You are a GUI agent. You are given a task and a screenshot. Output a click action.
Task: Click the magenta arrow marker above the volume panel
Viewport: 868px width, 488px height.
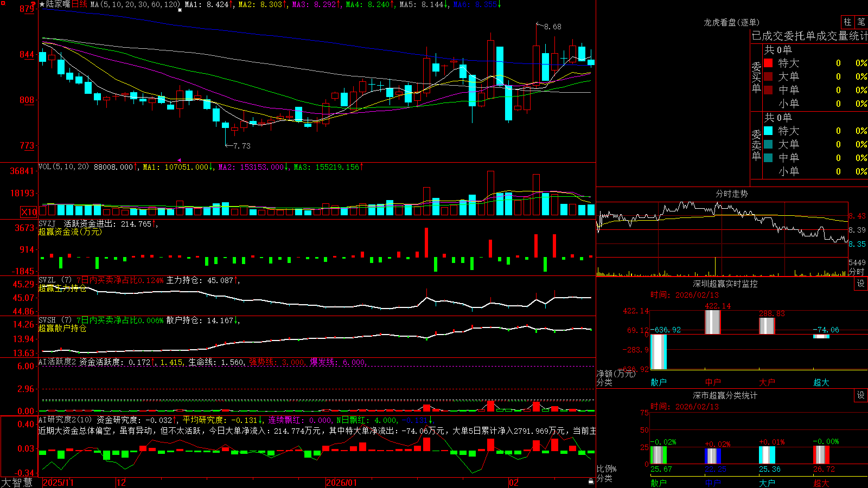(180, 160)
